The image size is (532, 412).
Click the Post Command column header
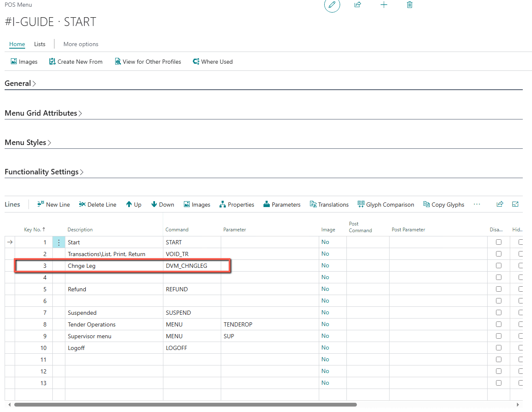pos(360,227)
